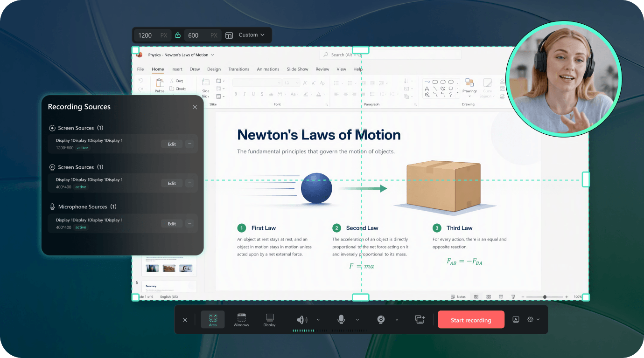Screen dimensions: 644x358
Task: Click the zoom slider in status bar
Action: (x=544, y=296)
